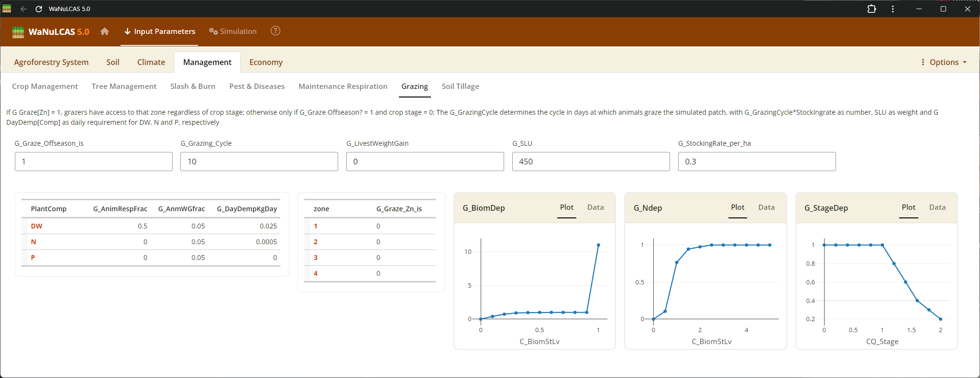980x378 pixels.
Task: Switch to the Soil Tillage tab
Action: 460,86
